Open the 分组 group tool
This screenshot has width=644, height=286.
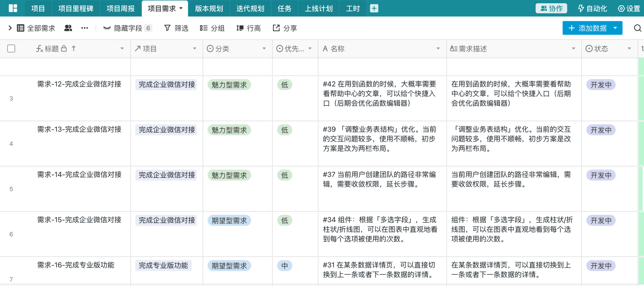(212, 28)
